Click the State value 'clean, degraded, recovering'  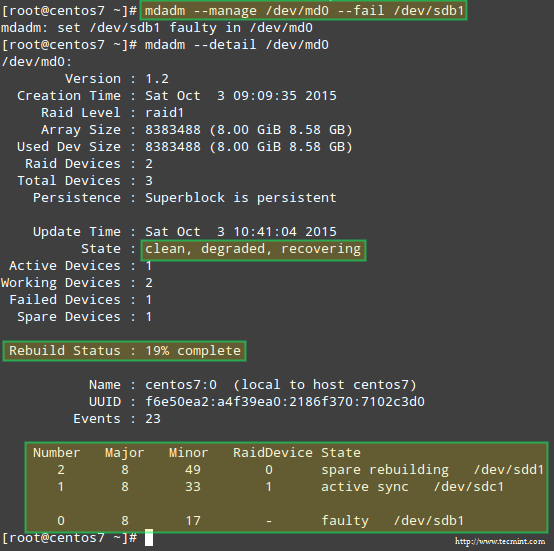tap(253, 249)
